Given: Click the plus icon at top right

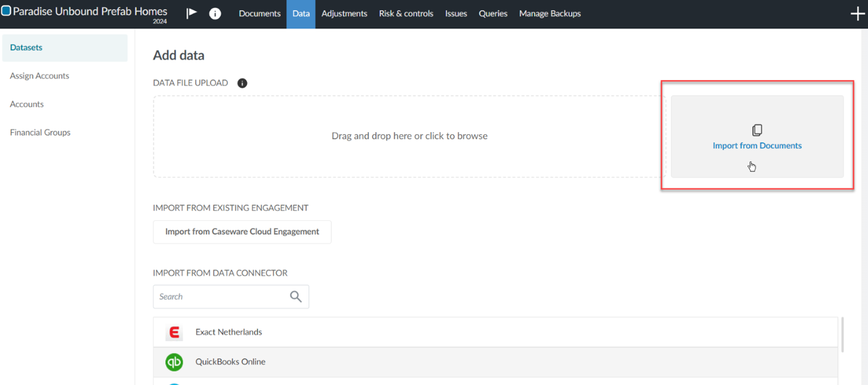Looking at the screenshot, I should (857, 14).
